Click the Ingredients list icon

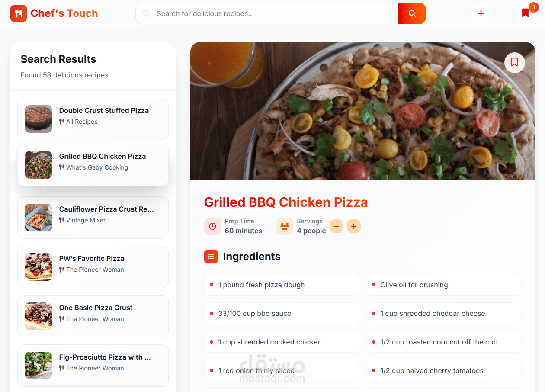click(x=211, y=257)
